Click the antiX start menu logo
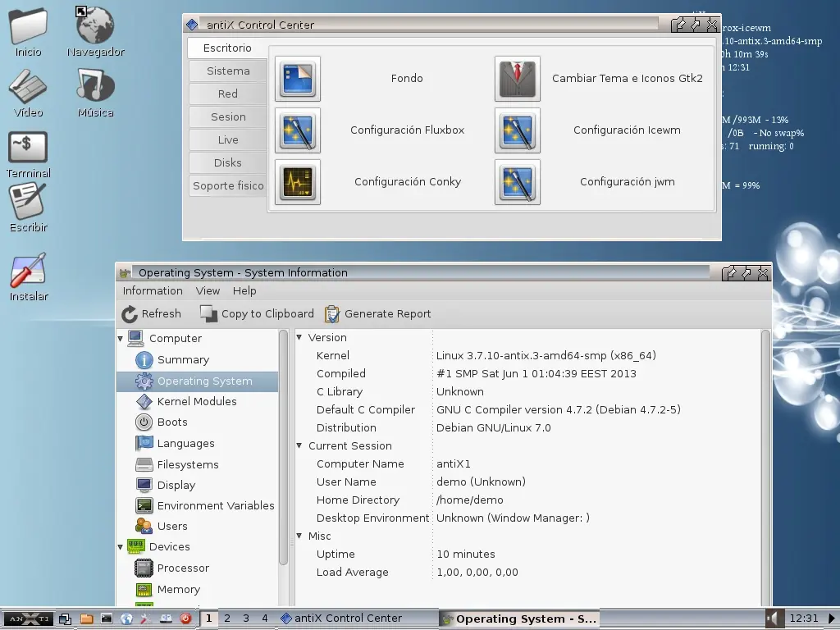Viewport: 840px width, 630px height. (27, 619)
